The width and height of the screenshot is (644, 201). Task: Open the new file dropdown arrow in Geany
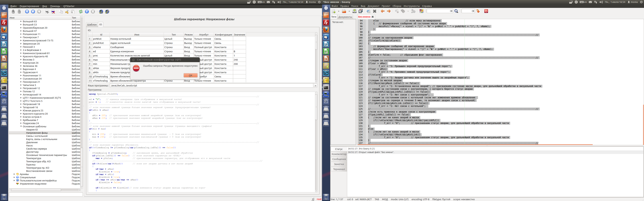[338, 11]
